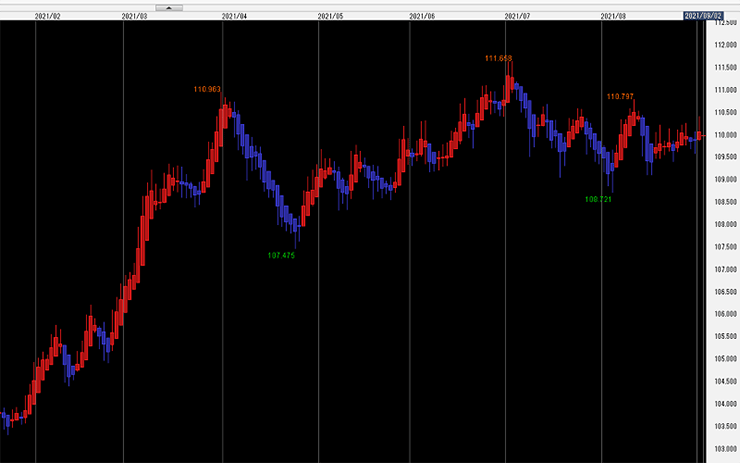Click the 2021/03 date axis label
The height and width of the screenshot is (463, 740).
click(135, 16)
